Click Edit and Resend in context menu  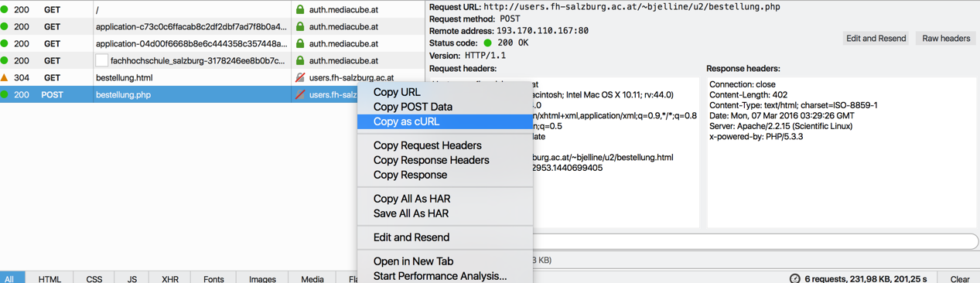tap(411, 237)
